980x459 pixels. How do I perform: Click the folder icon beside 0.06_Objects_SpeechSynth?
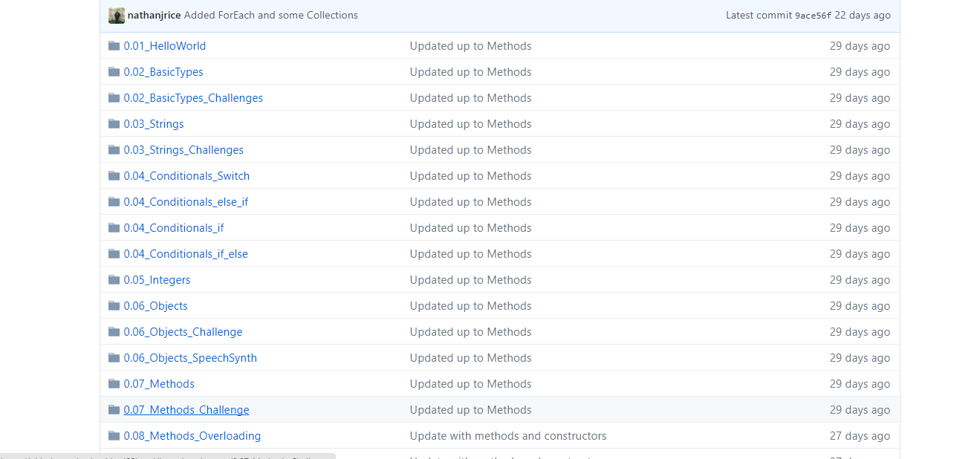114,358
